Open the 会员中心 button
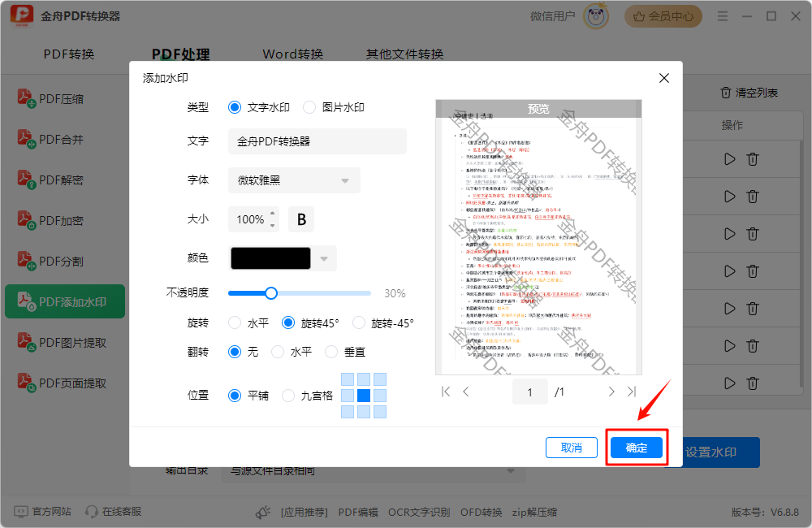Image resolution: width=812 pixels, height=528 pixels. coord(663,16)
